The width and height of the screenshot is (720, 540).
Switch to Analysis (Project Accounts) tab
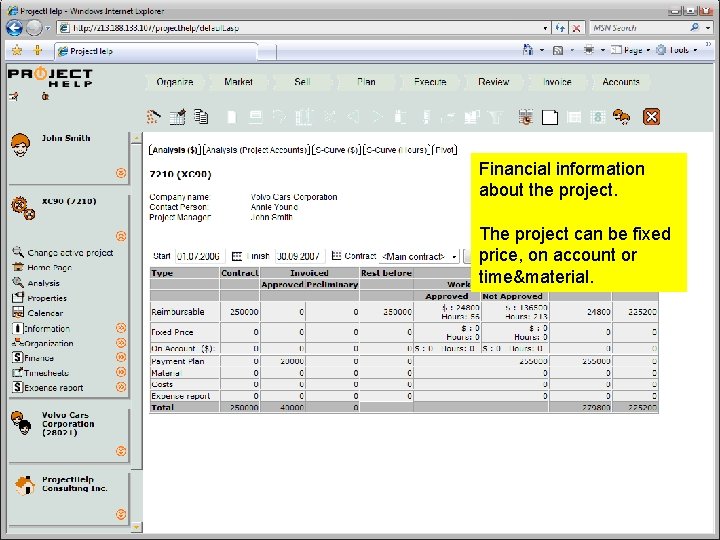256,150
